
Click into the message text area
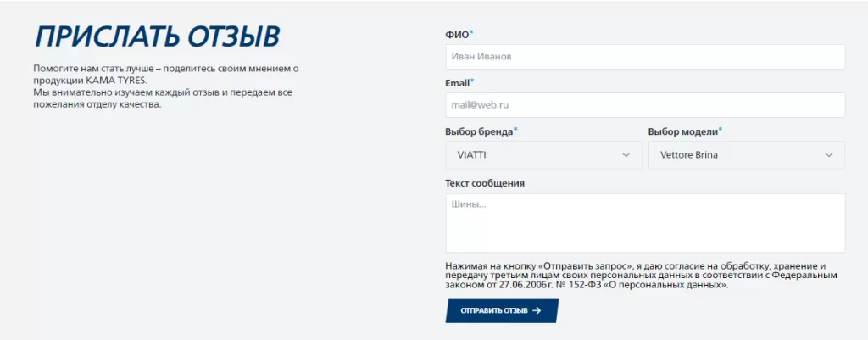[644, 223]
